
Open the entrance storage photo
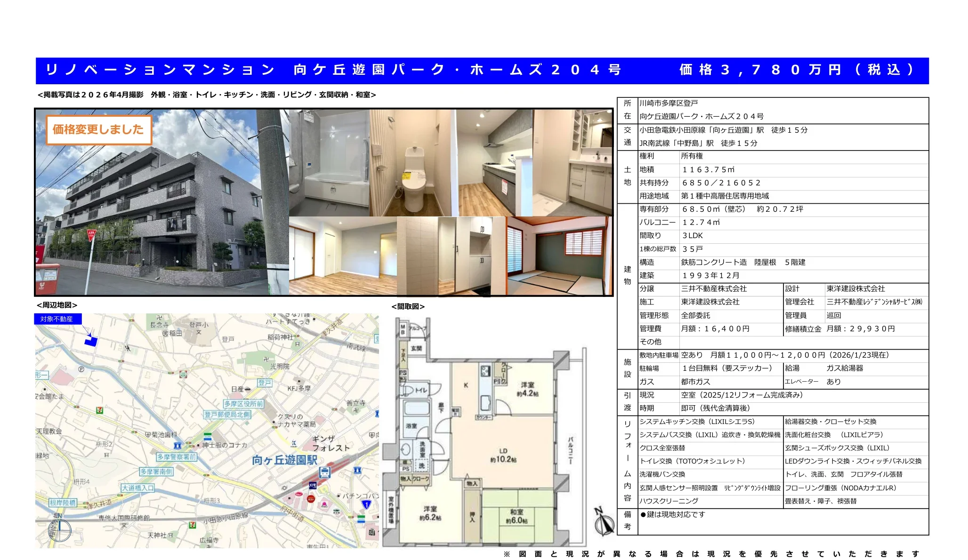[452, 256]
